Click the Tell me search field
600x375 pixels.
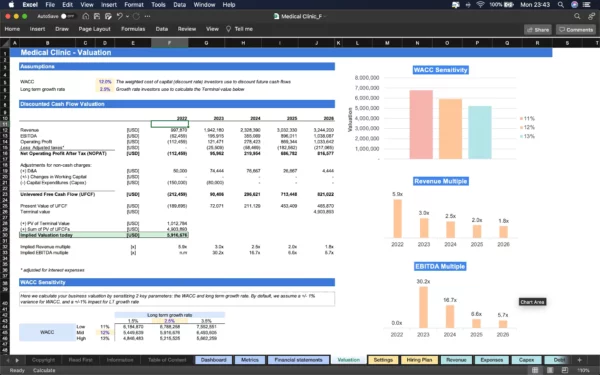pos(240,29)
